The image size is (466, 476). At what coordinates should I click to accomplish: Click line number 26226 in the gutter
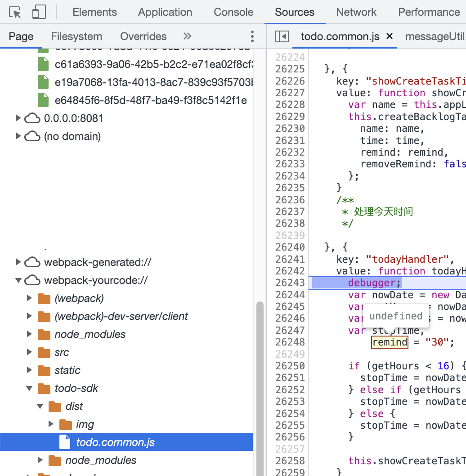290,81
